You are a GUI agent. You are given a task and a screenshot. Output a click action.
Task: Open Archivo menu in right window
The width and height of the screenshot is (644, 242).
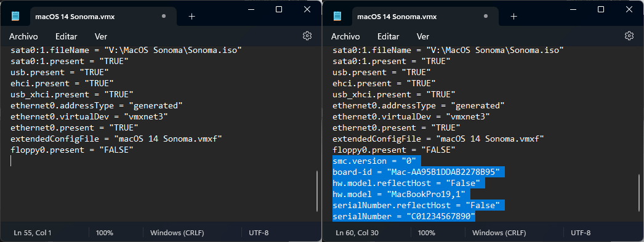coord(345,36)
